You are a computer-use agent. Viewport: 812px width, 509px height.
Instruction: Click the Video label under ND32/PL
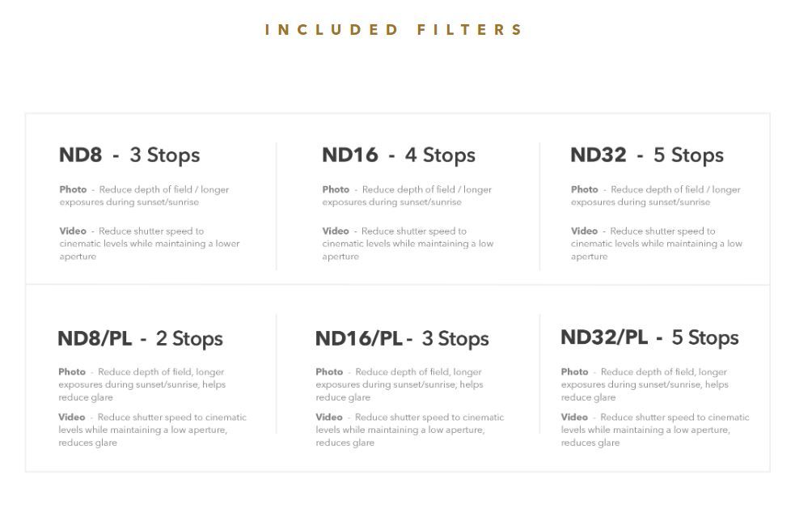coord(574,418)
